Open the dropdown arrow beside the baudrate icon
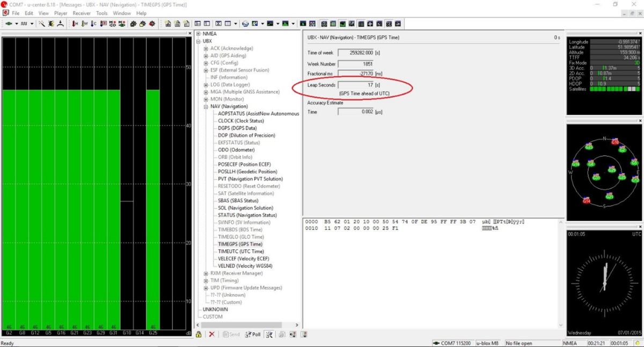Image resolution: width=644 pixels, height=347 pixels. point(32,24)
